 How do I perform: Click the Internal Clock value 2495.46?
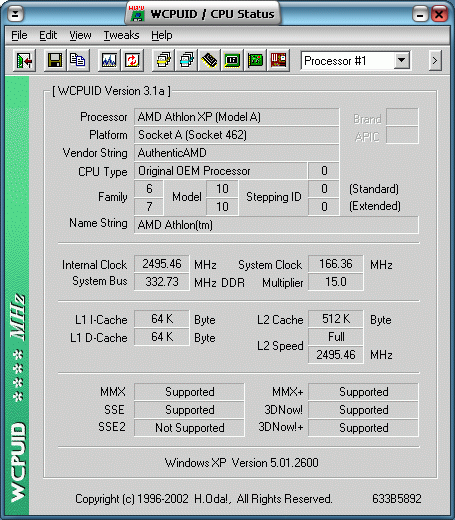(162, 264)
